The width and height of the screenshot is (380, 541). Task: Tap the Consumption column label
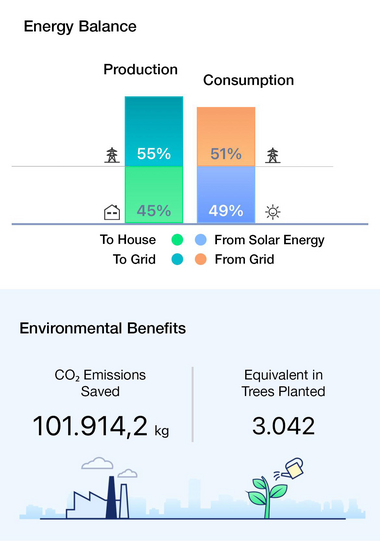(x=249, y=80)
